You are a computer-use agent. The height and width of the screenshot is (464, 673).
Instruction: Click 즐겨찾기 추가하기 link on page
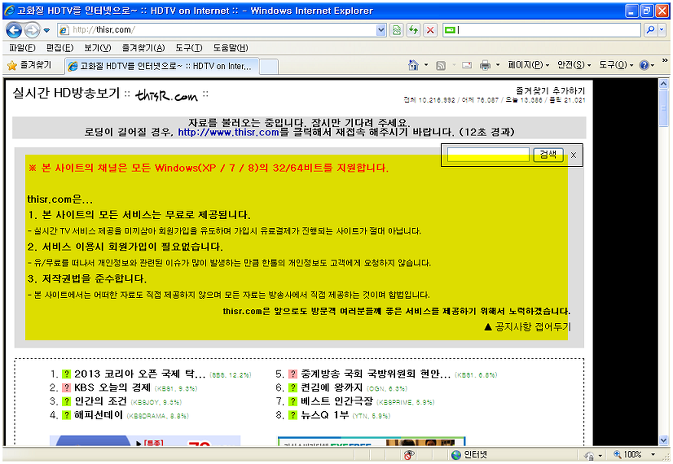point(550,91)
